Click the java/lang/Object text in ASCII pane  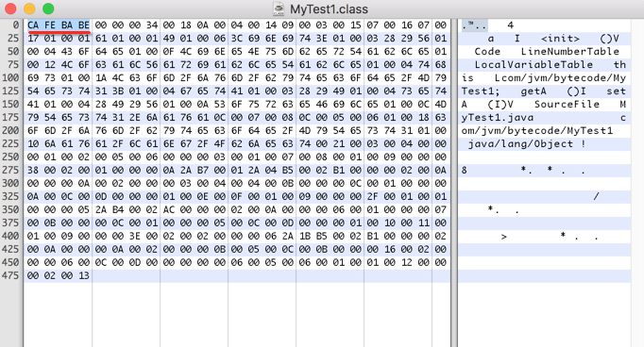(x=520, y=143)
